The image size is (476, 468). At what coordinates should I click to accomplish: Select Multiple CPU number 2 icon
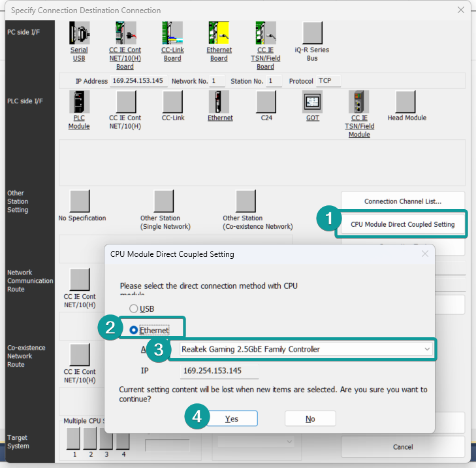click(x=90, y=439)
